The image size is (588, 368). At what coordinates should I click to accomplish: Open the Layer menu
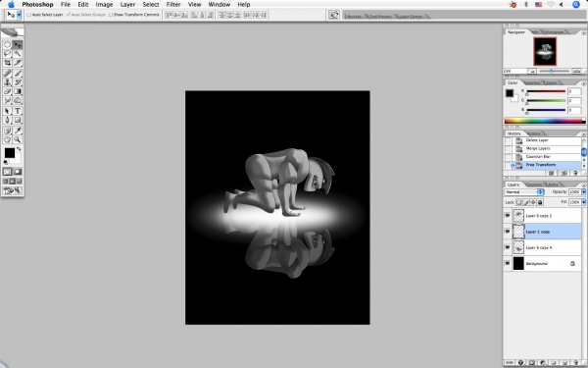click(x=127, y=5)
